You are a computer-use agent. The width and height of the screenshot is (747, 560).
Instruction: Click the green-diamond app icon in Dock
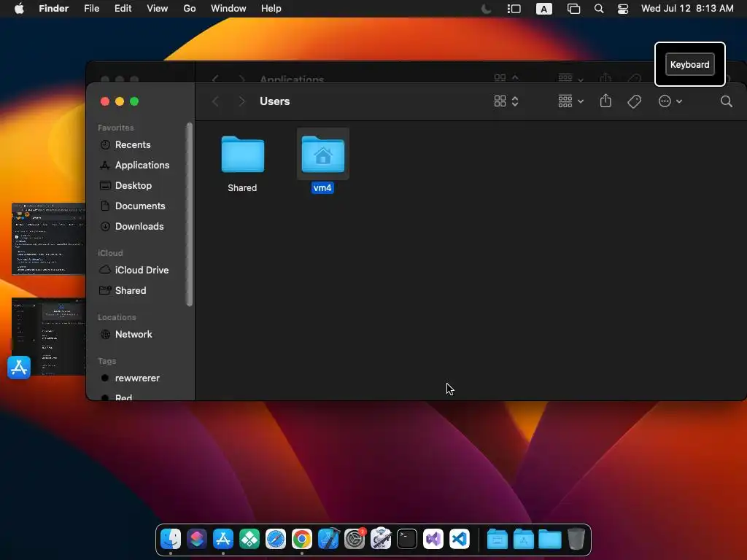(x=249, y=539)
